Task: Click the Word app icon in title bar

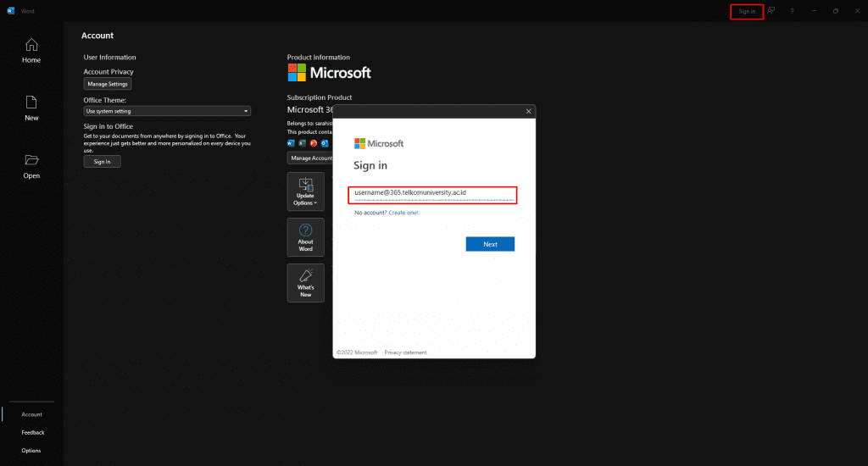Action: coord(10,11)
